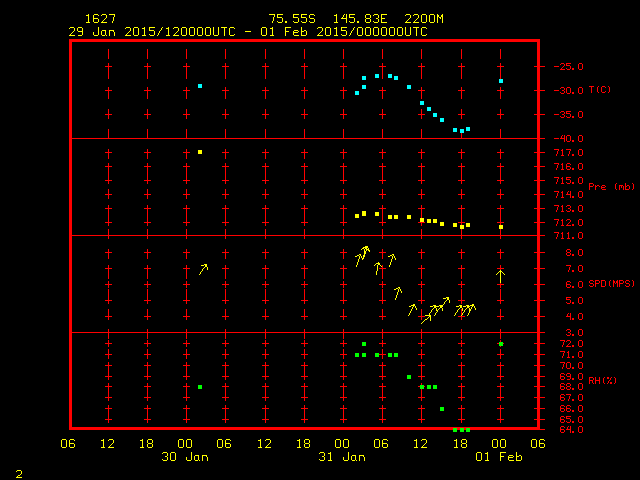Viewport: 640px width, 480px height.
Task: Select the yellow pressure point near 717 mb
Action: 200,152
